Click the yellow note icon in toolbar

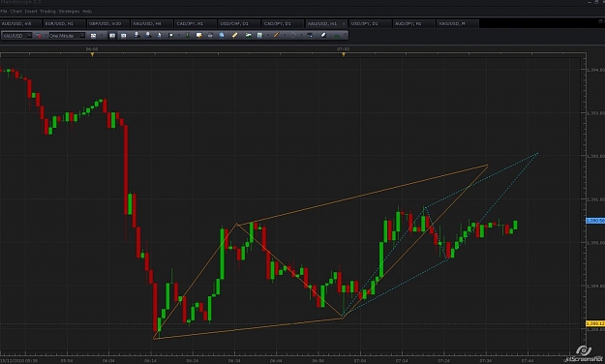click(x=199, y=35)
